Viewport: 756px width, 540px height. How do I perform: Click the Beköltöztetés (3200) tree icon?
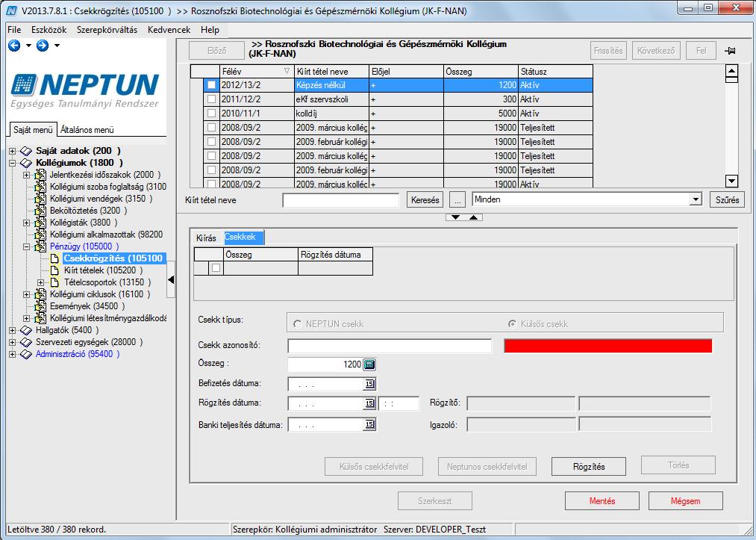tap(40, 211)
